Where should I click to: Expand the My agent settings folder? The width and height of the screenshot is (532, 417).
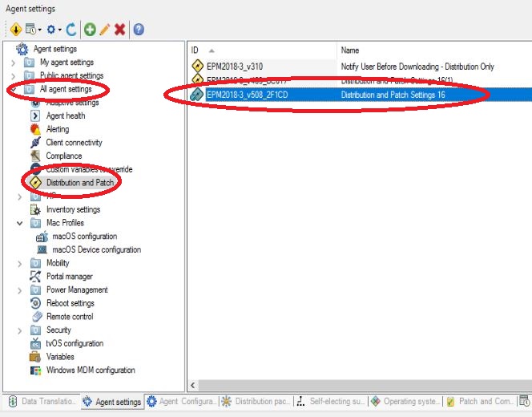[13, 63]
